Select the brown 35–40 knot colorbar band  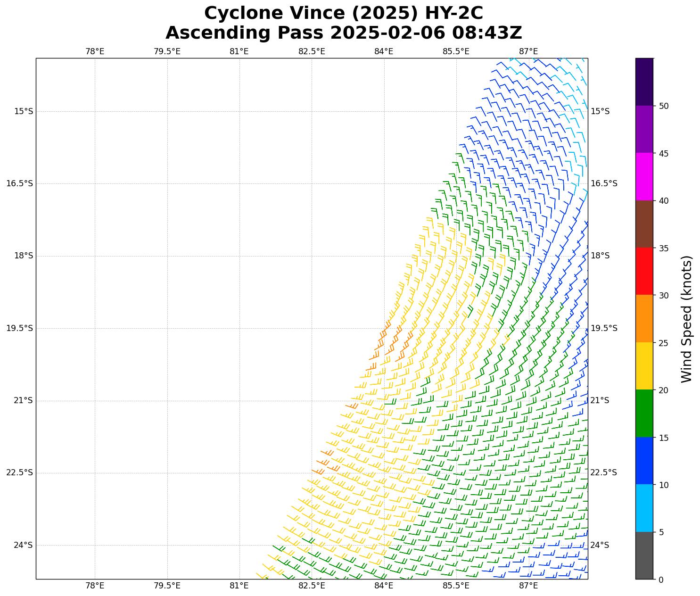(x=644, y=224)
